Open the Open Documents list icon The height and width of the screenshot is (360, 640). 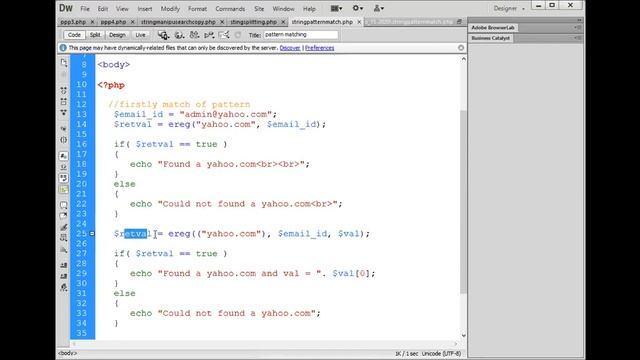pos(64,62)
